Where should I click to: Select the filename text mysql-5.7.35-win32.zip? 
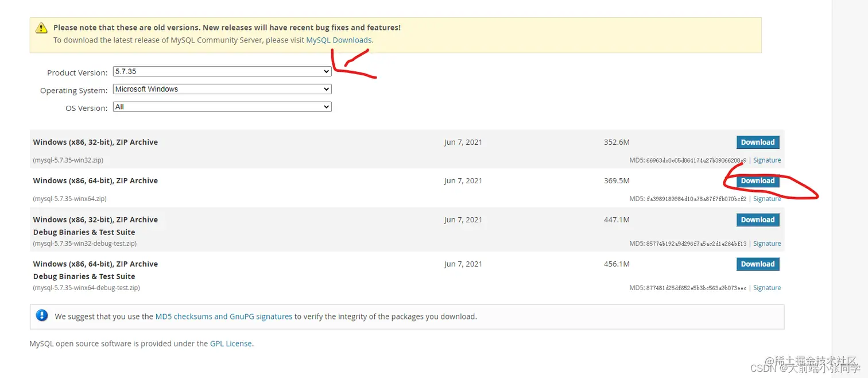point(68,160)
